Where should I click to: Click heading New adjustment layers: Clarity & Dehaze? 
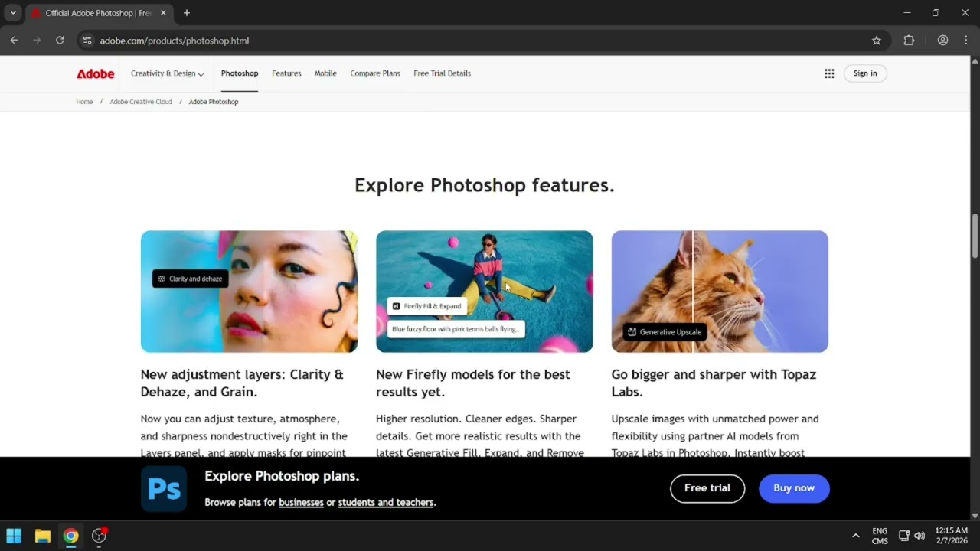pos(242,383)
